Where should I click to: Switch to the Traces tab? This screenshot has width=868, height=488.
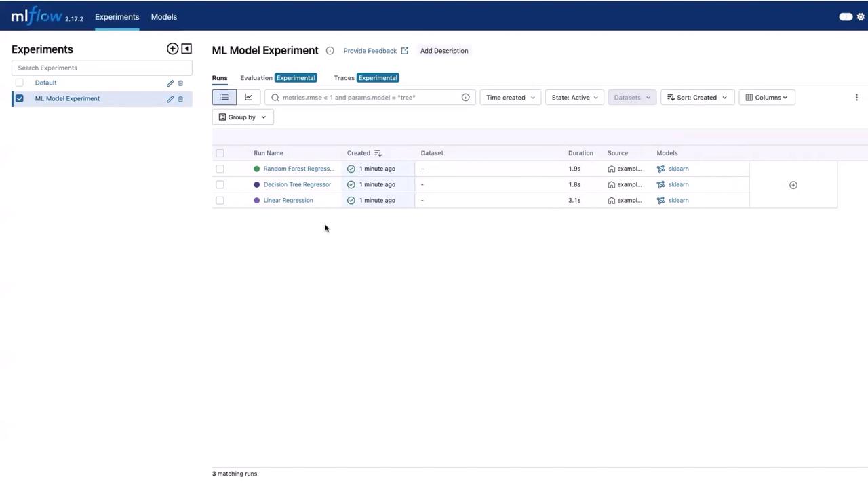click(344, 78)
